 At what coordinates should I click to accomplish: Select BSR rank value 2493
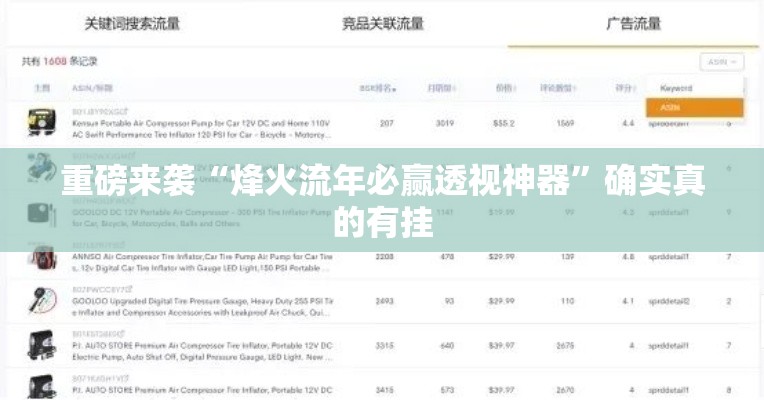(x=384, y=301)
